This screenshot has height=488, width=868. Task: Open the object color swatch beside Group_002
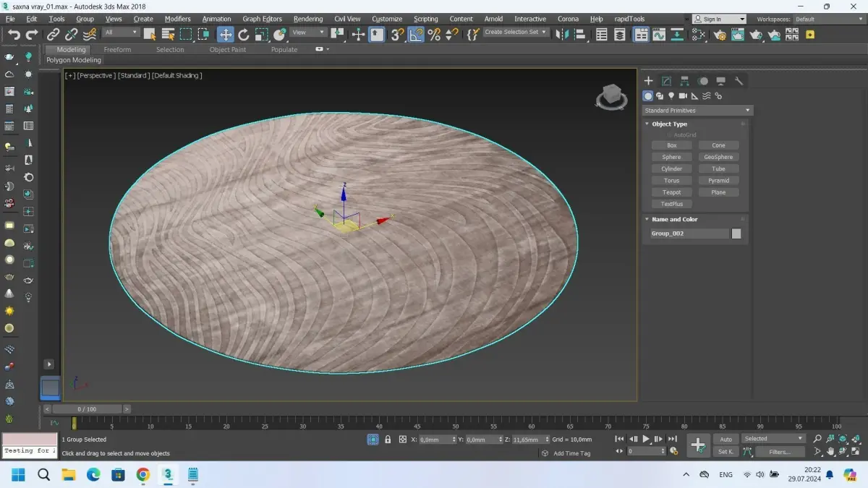point(736,234)
